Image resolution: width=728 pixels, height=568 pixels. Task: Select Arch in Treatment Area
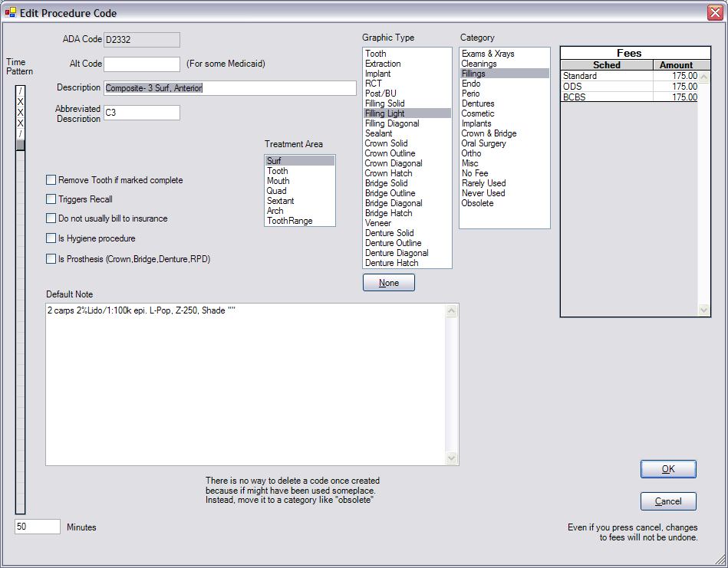[299, 211]
